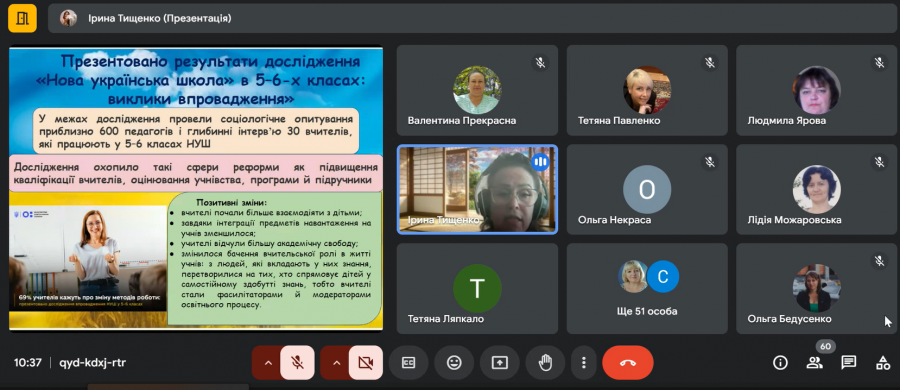
Task: Show the participants people panel
Action: (814, 362)
